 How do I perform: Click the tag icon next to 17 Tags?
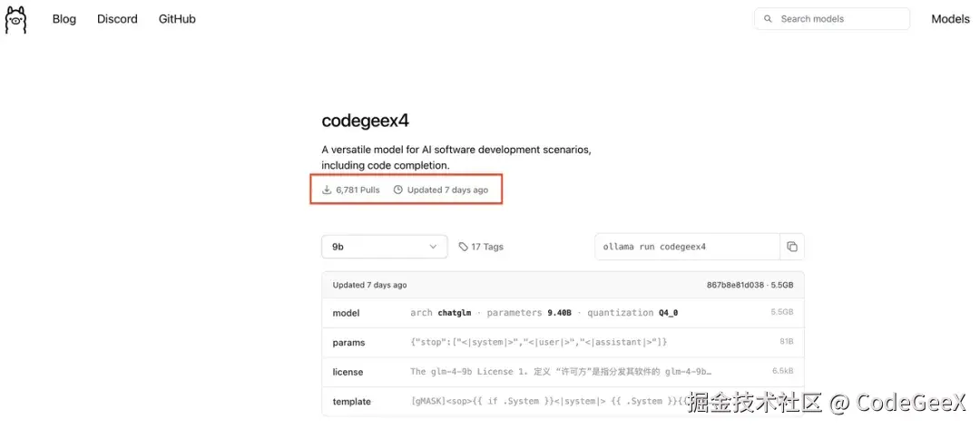pos(463,247)
